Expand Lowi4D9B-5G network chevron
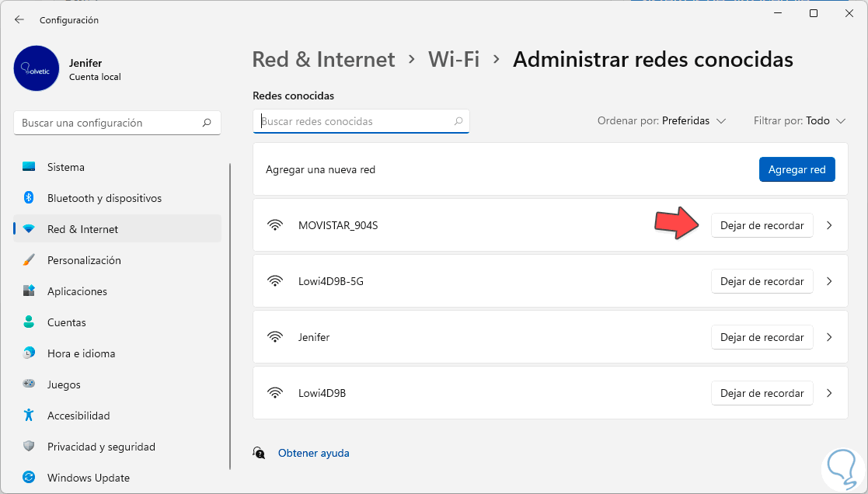The image size is (868, 494). coord(829,281)
